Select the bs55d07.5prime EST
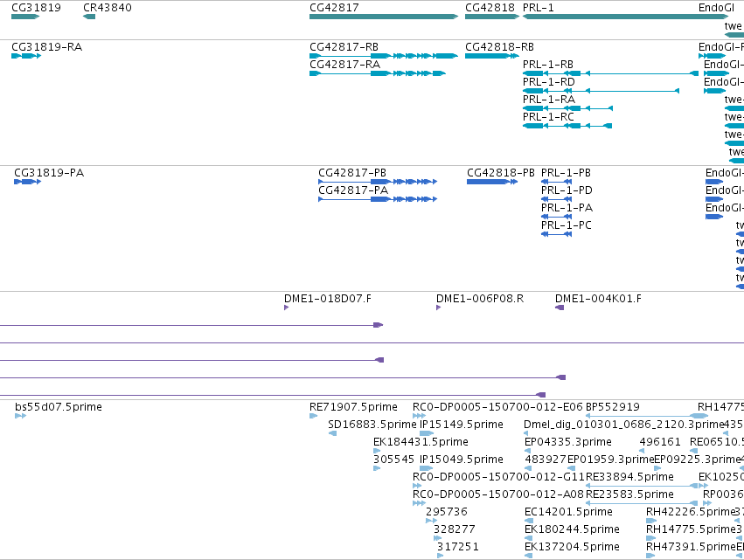 click(x=20, y=416)
